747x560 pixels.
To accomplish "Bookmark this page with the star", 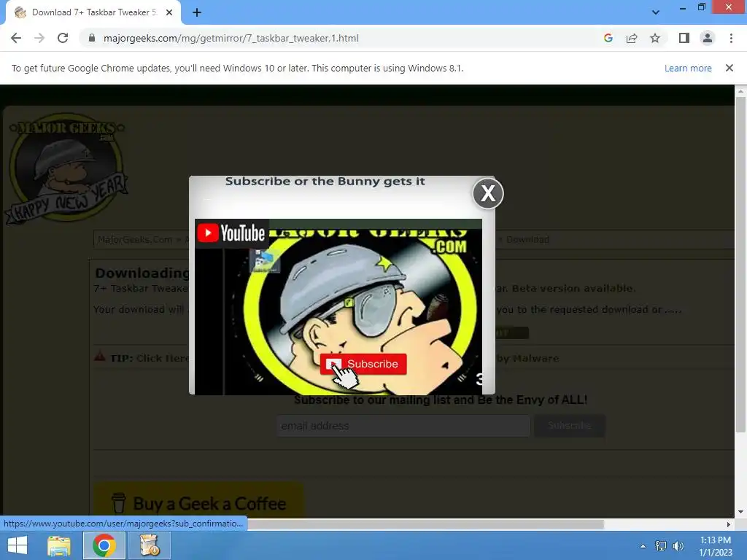I will point(655,38).
